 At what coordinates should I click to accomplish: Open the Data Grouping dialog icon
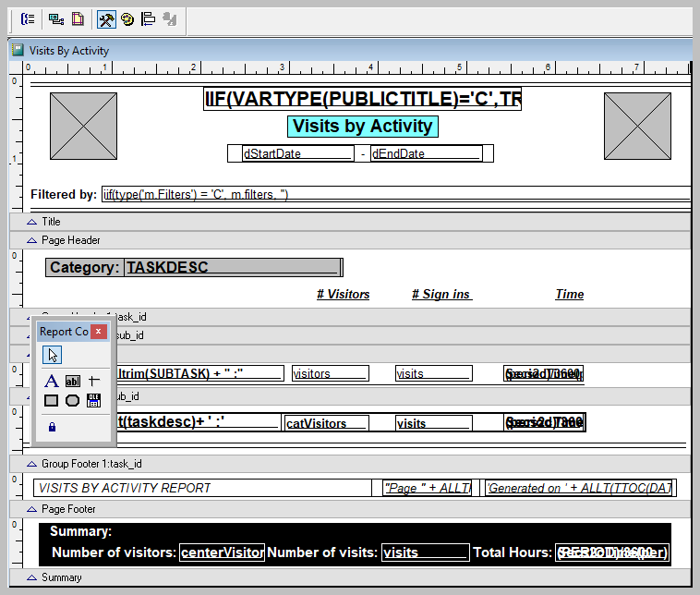point(28,18)
